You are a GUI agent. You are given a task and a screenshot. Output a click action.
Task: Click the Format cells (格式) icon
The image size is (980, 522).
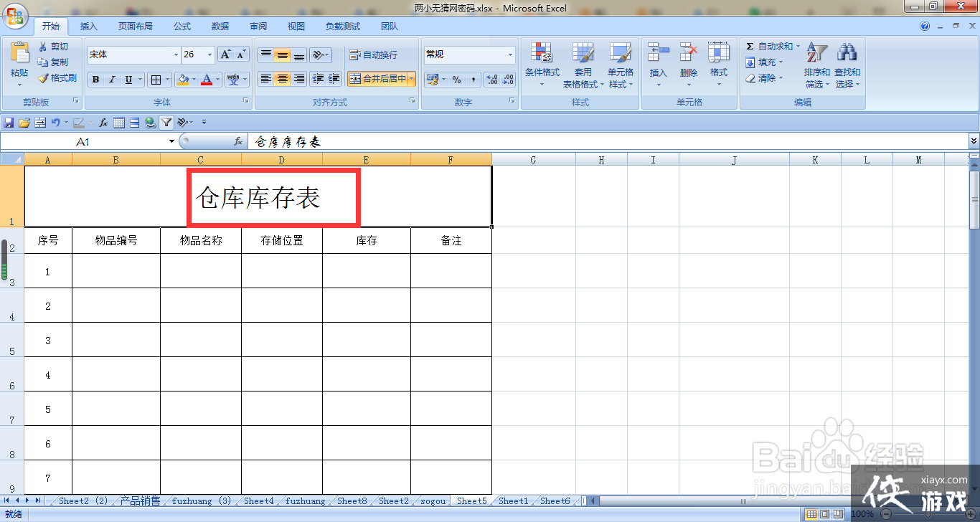click(719, 53)
